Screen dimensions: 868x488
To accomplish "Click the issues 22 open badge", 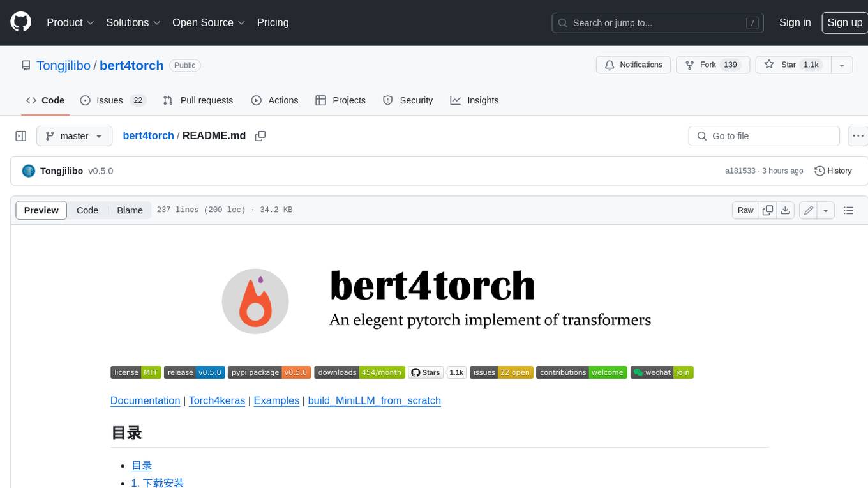I will (x=501, y=372).
